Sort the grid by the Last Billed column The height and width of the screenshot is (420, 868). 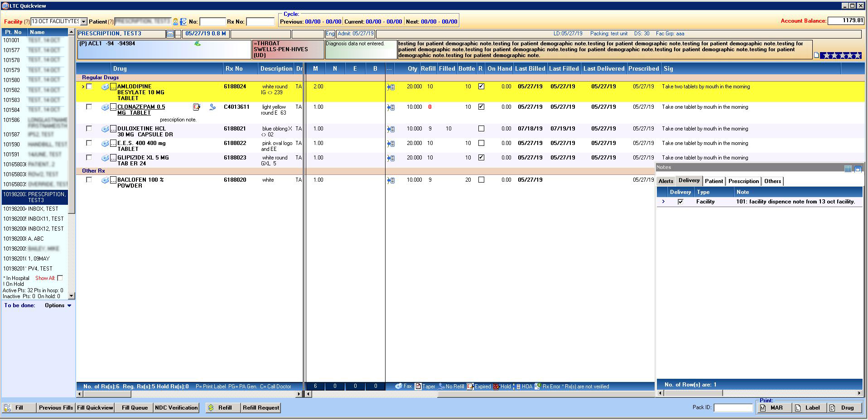pyautogui.click(x=530, y=69)
